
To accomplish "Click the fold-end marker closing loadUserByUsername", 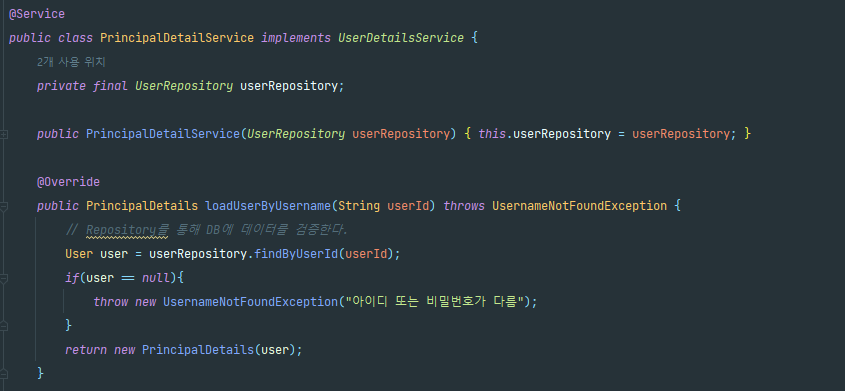I will [4, 373].
